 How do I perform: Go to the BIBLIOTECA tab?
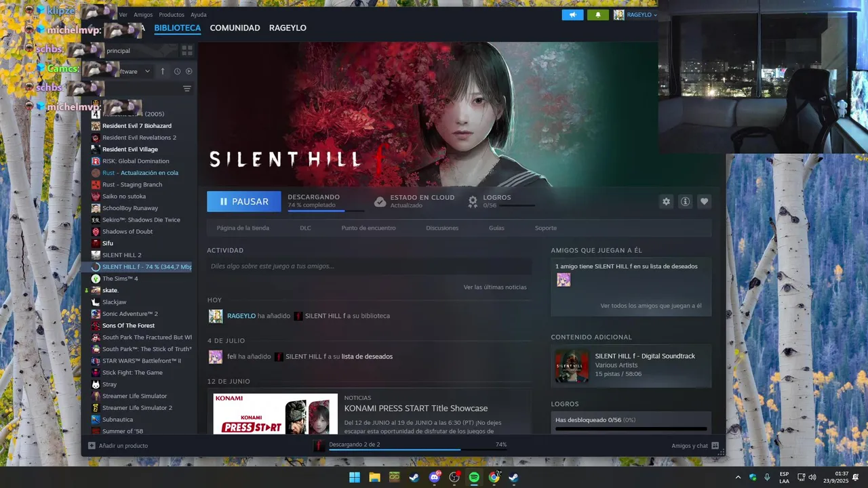tap(178, 28)
